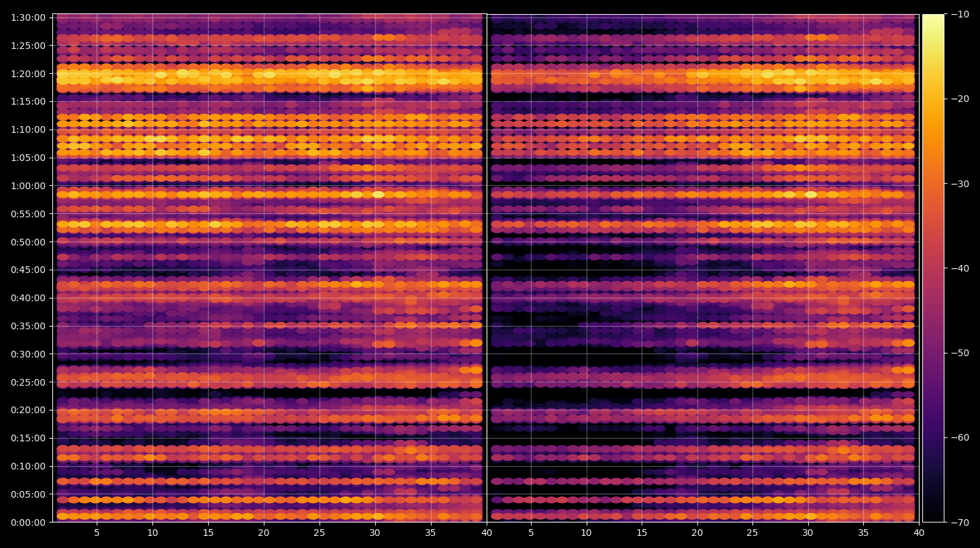Select x-axis tick 5 of right plot
This screenshot has width=980, height=548.
pyautogui.click(x=530, y=533)
